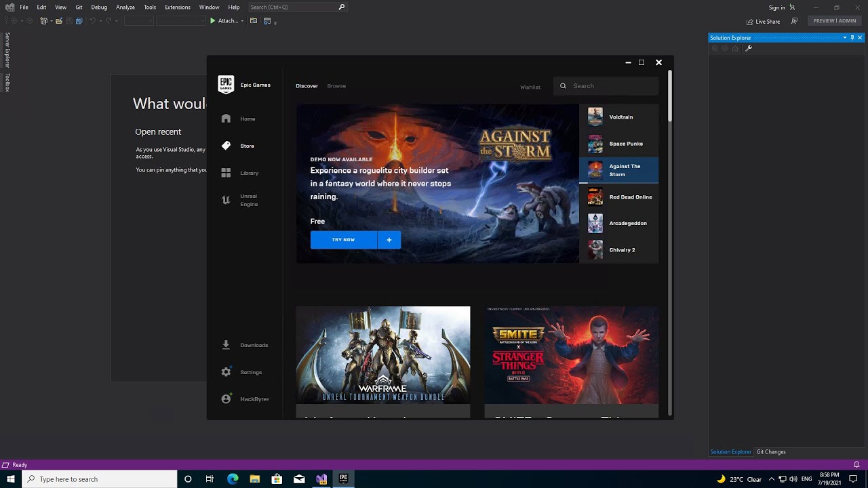Open Visual Studio notifications bell in status bar

(x=856, y=465)
